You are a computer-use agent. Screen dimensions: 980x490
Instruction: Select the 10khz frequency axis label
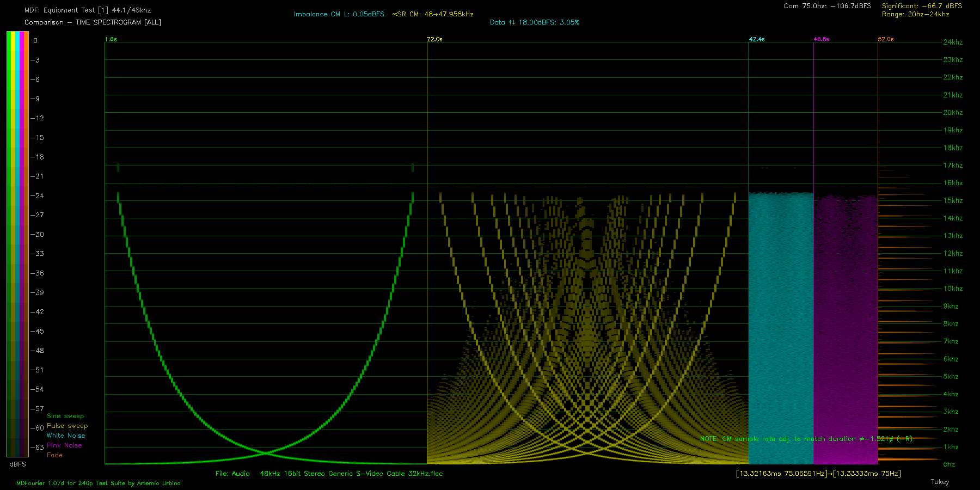coord(953,289)
